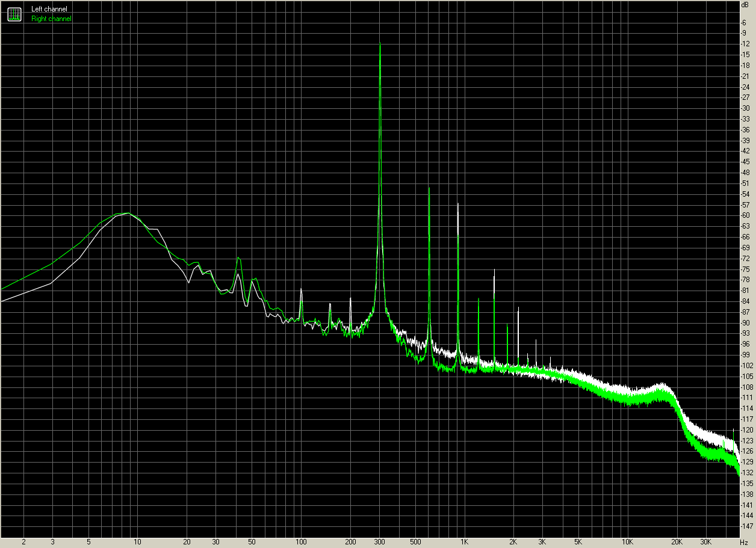Click the "10" Hz frequency axis label
This screenshot has width=756, height=548.
138,542
